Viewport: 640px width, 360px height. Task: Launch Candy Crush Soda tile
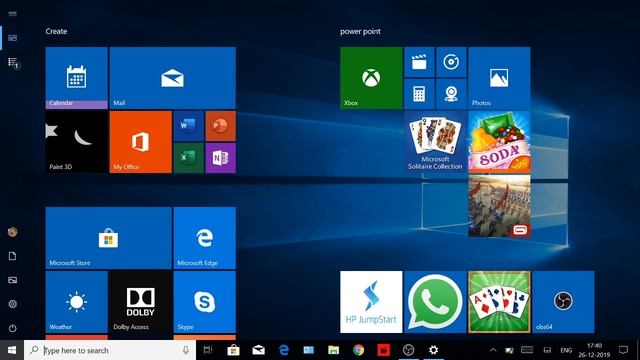(x=499, y=142)
